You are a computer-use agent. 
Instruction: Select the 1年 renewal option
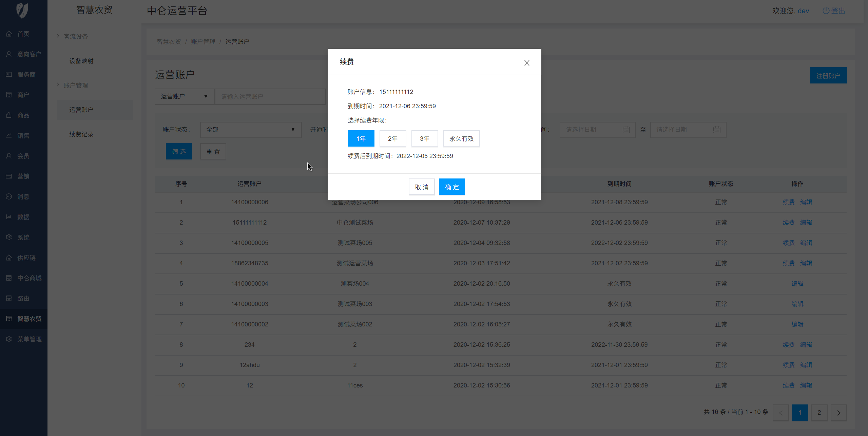(361, 138)
